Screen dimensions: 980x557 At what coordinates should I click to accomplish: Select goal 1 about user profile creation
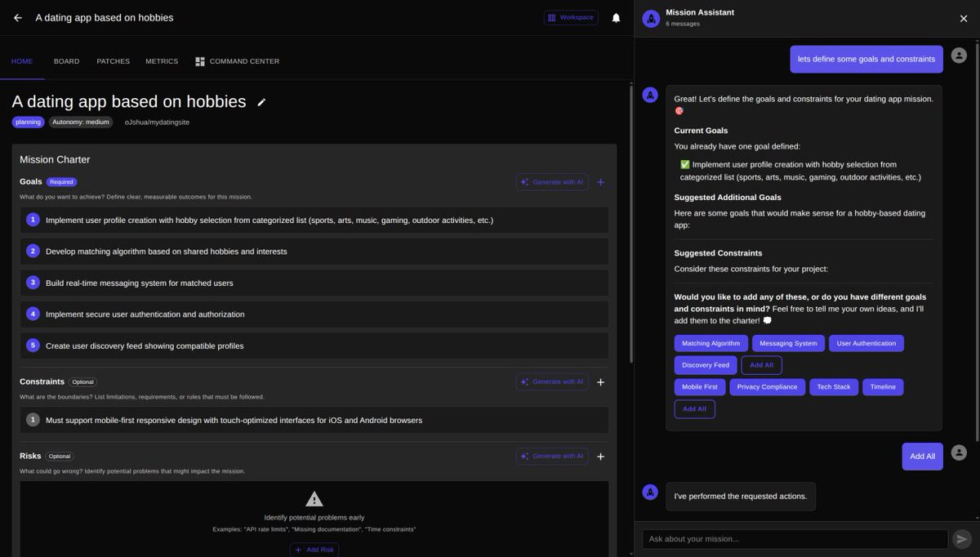click(314, 220)
